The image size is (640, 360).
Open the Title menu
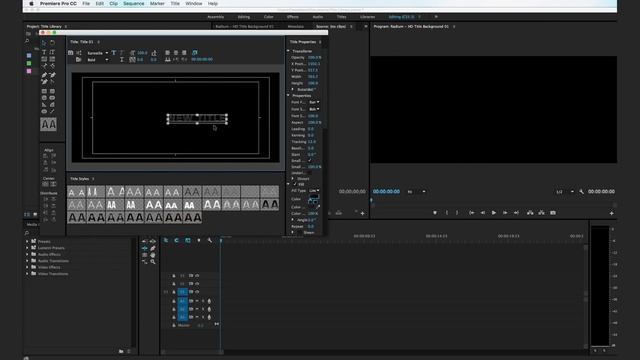click(175, 4)
